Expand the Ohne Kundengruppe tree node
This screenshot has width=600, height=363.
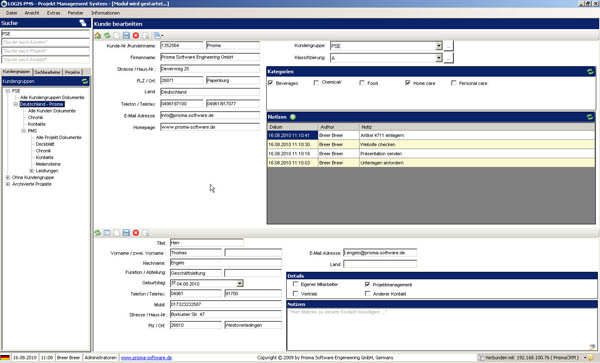tap(8, 177)
